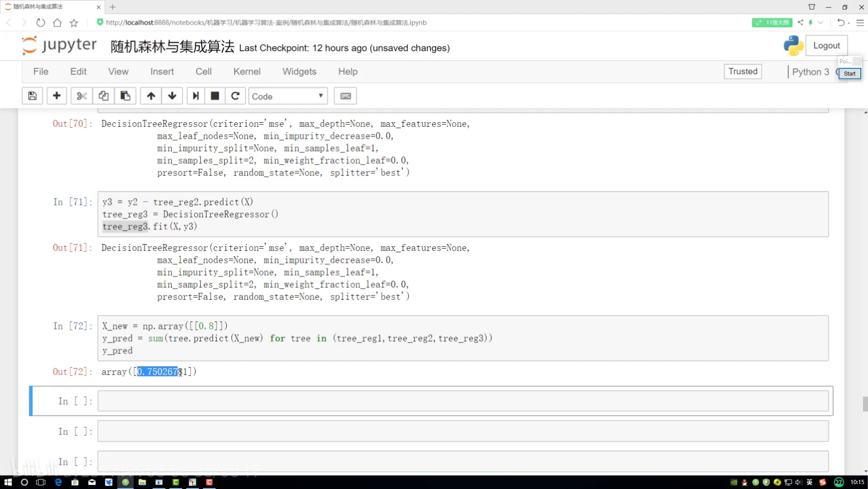Open the browser hamburger menu
Screen dimensions: 868x489
(860, 23)
